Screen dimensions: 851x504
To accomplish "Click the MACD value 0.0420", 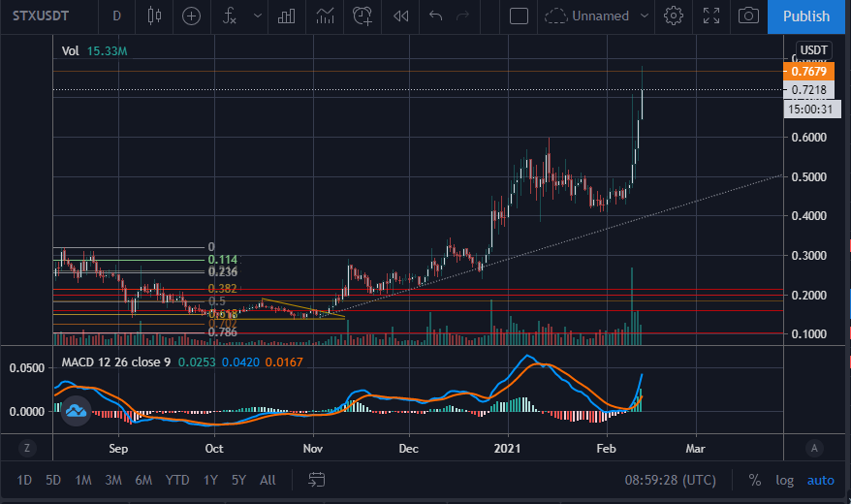I will click(240, 362).
